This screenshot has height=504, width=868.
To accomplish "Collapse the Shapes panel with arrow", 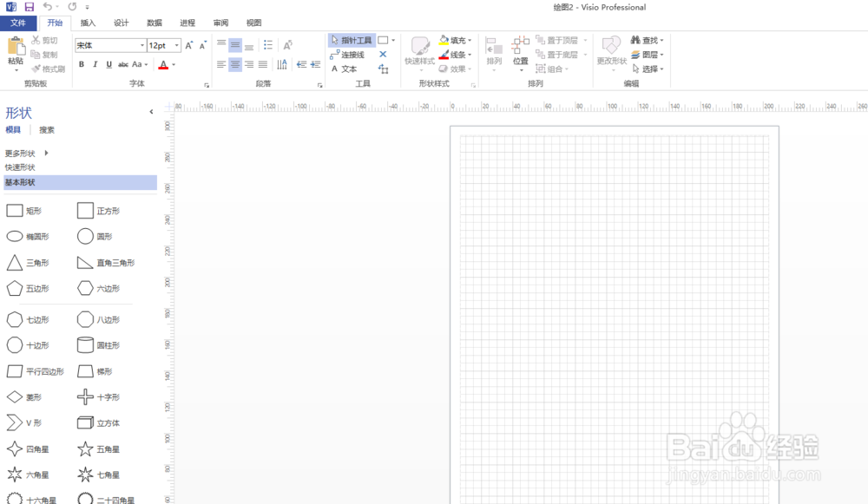I will point(151,112).
